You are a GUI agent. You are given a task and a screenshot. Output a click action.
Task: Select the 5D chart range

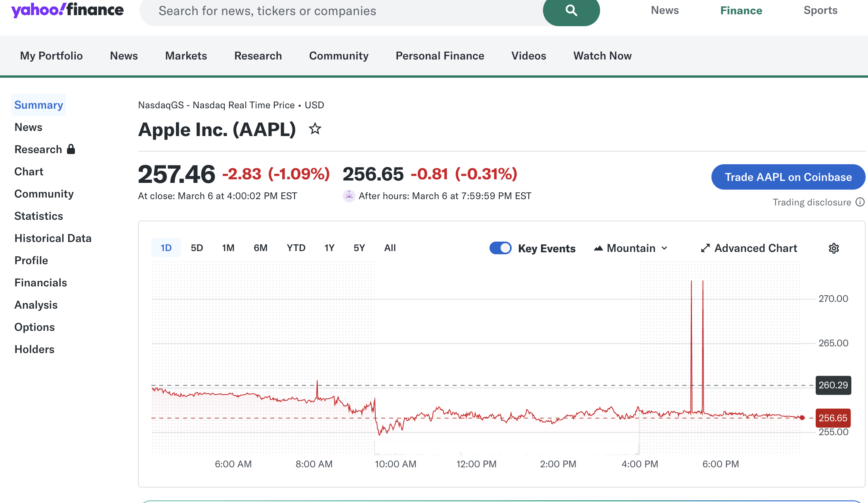[x=197, y=248]
